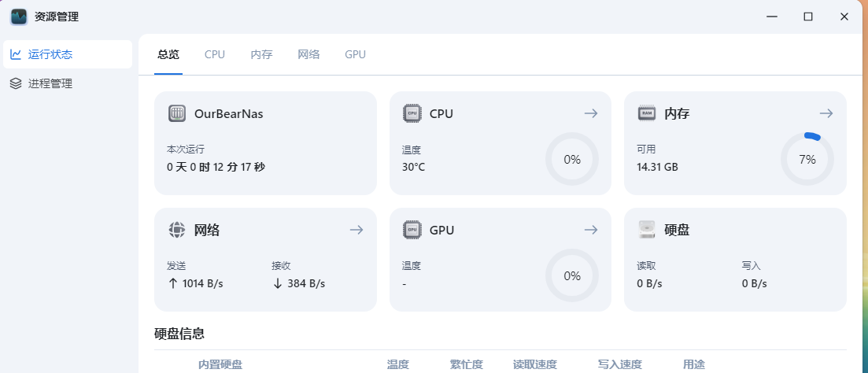868x373 pixels.
Task: Click the 硬盘 disk read/write card
Action: (x=735, y=260)
